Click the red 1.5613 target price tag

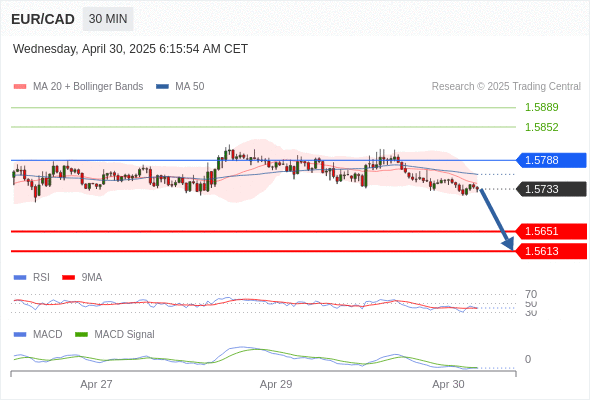pyautogui.click(x=551, y=251)
